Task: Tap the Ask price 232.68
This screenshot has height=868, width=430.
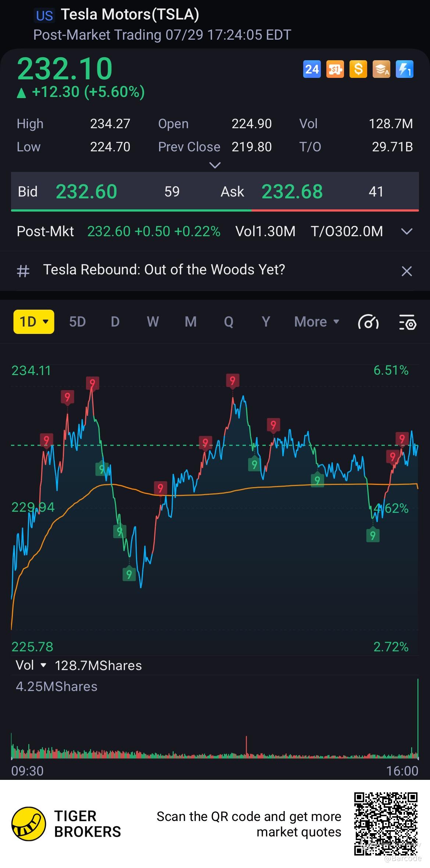Action: pos(292,192)
